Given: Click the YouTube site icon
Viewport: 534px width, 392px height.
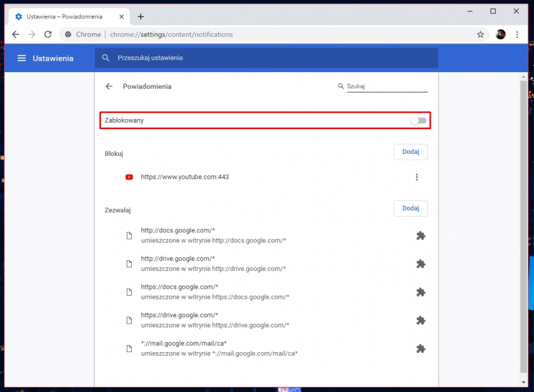Looking at the screenshot, I should coord(129,177).
